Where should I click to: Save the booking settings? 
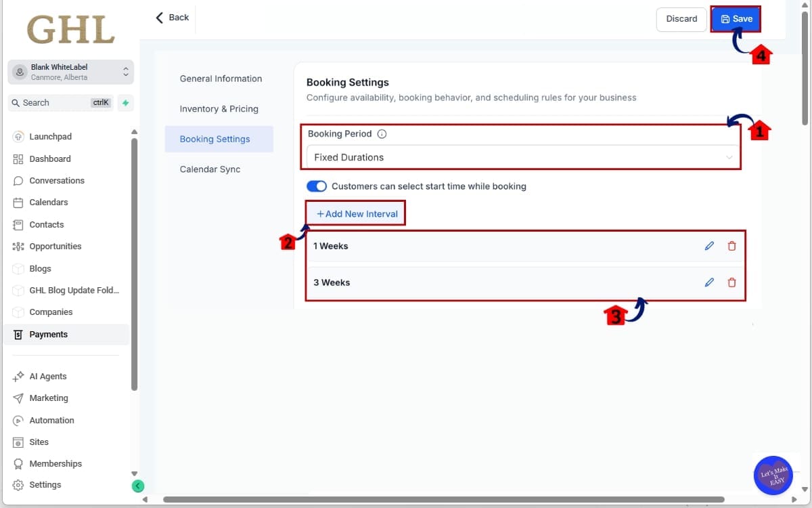click(736, 19)
